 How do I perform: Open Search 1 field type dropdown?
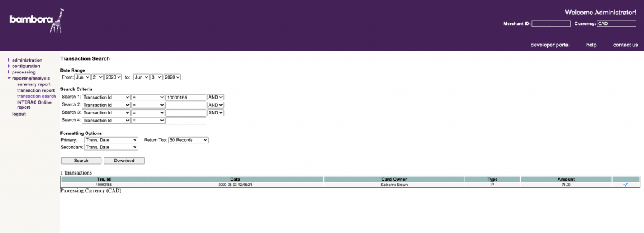pyautogui.click(x=106, y=97)
